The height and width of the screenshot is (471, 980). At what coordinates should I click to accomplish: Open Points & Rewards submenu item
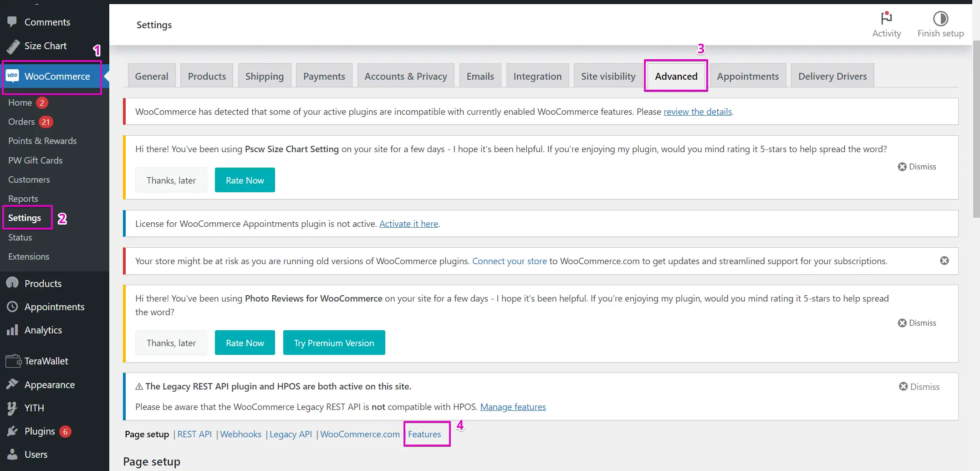(x=42, y=141)
